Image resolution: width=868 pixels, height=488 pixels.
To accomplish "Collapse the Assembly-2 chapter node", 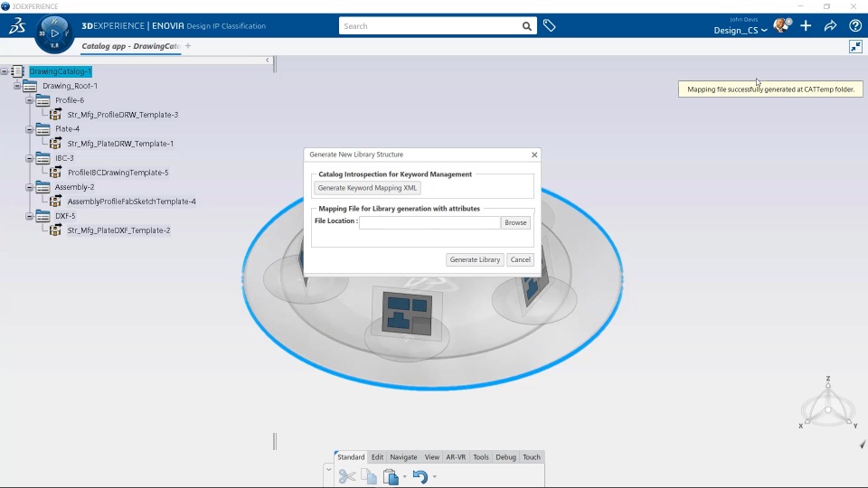I will tap(29, 187).
